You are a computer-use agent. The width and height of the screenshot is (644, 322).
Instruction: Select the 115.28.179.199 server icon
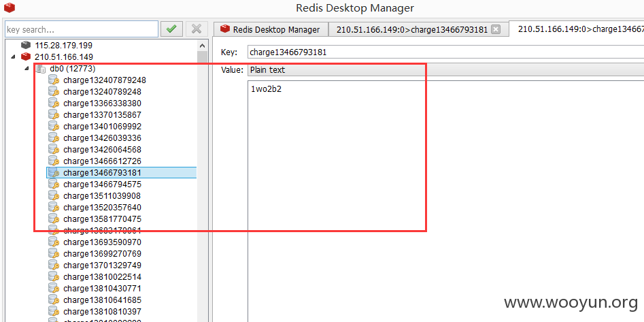click(x=26, y=45)
